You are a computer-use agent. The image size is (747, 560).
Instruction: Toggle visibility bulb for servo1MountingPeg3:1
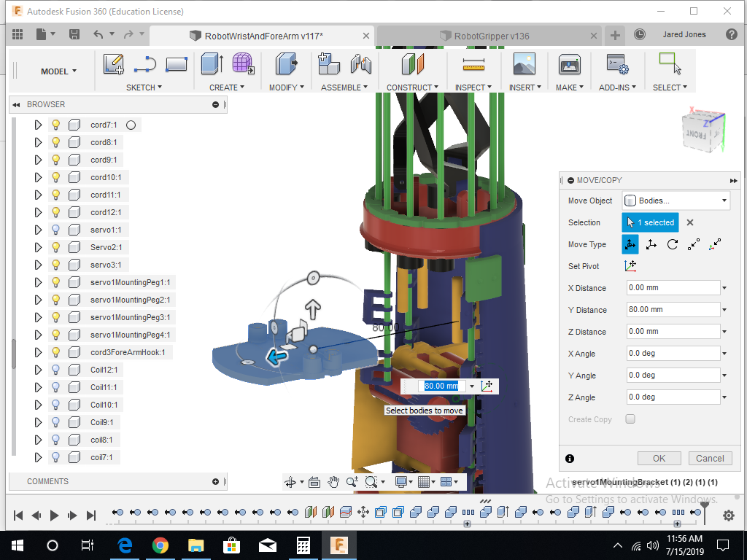[55, 317]
